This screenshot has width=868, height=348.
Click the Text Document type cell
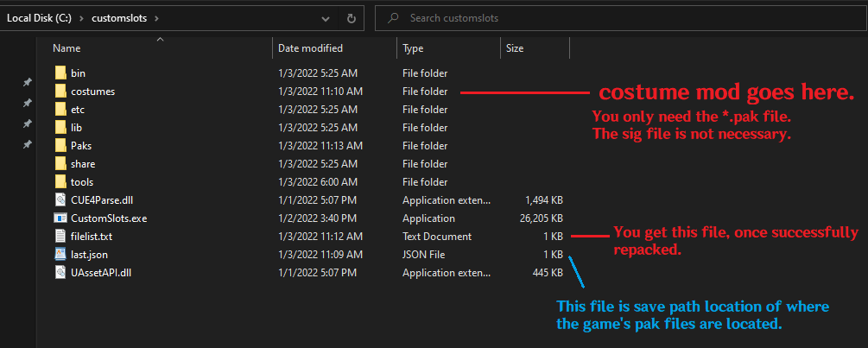tap(437, 237)
